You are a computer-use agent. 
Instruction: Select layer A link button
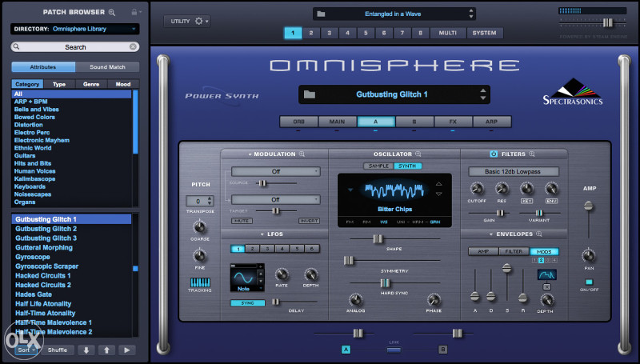[x=346, y=350]
